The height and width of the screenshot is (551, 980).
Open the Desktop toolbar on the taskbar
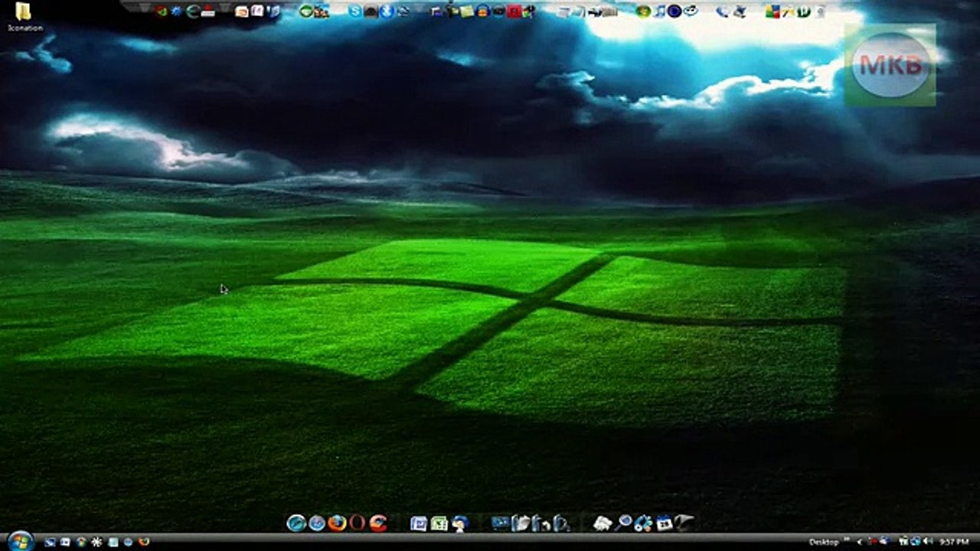coord(824,542)
